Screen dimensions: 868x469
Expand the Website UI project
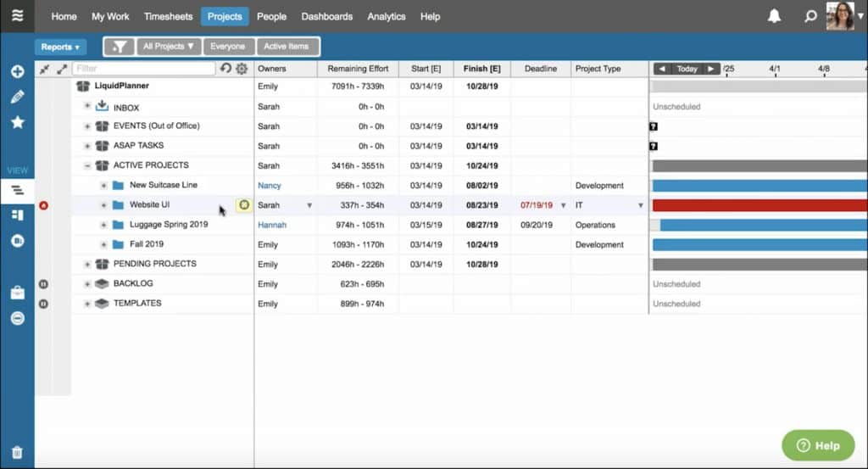(103, 205)
